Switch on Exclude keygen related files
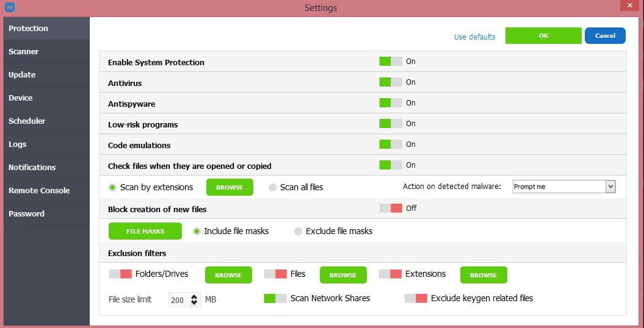Image resolution: width=644 pixels, height=328 pixels. 415,298
